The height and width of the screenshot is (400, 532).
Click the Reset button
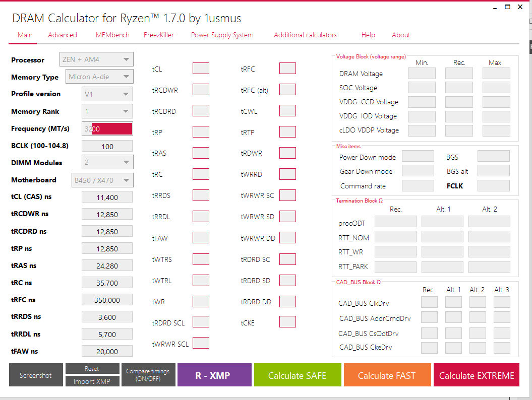92,369
